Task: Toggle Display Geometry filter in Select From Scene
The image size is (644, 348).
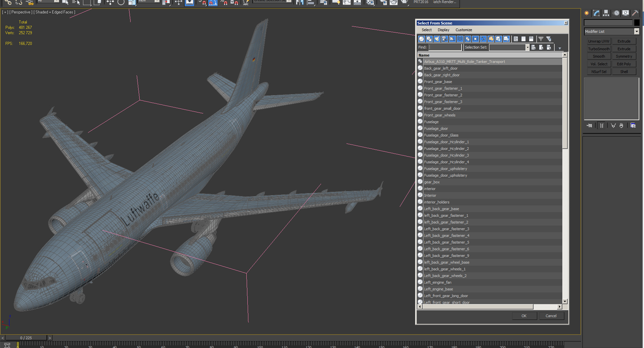Action: [x=421, y=39]
